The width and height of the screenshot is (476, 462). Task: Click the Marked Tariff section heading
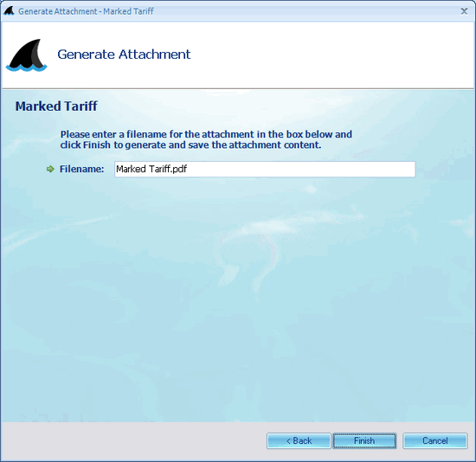pos(56,106)
